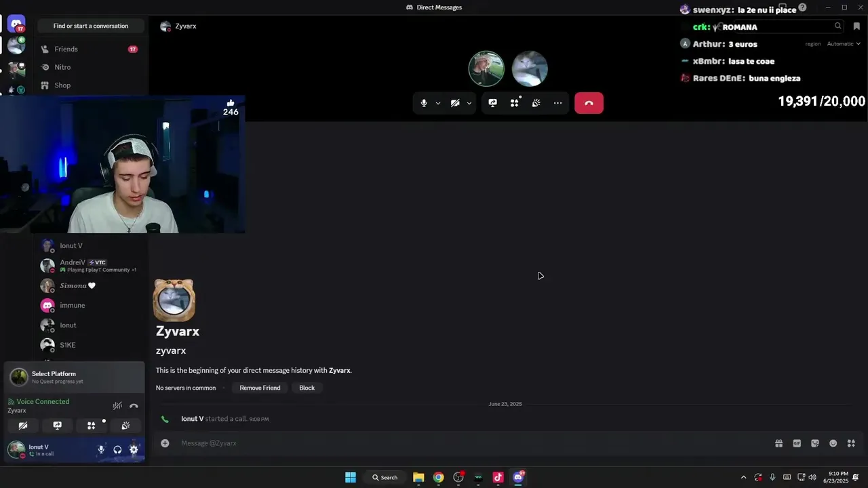Open S1KE conversation in DM list
The image size is (868, 488).
[x=91, y=345]
